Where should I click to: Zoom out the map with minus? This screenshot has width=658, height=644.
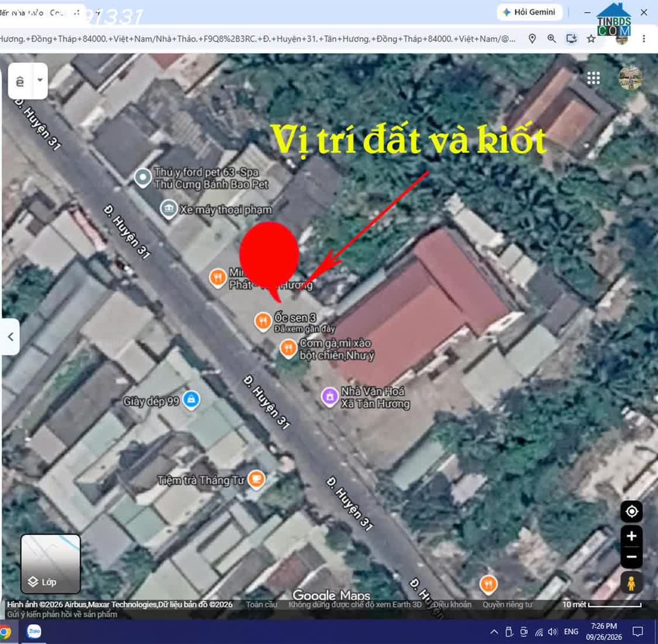[x=632, y=557]
